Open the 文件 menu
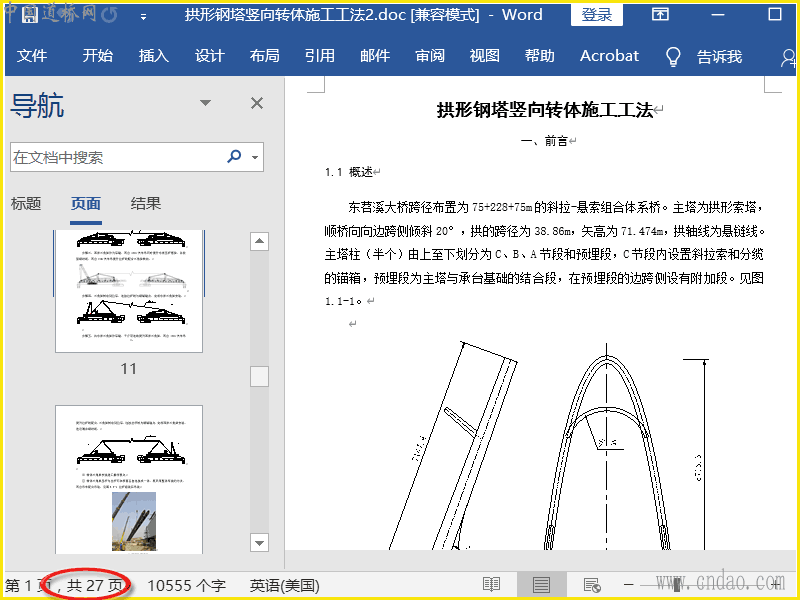This screenshot has width=800, height=600. click(32, 55)
